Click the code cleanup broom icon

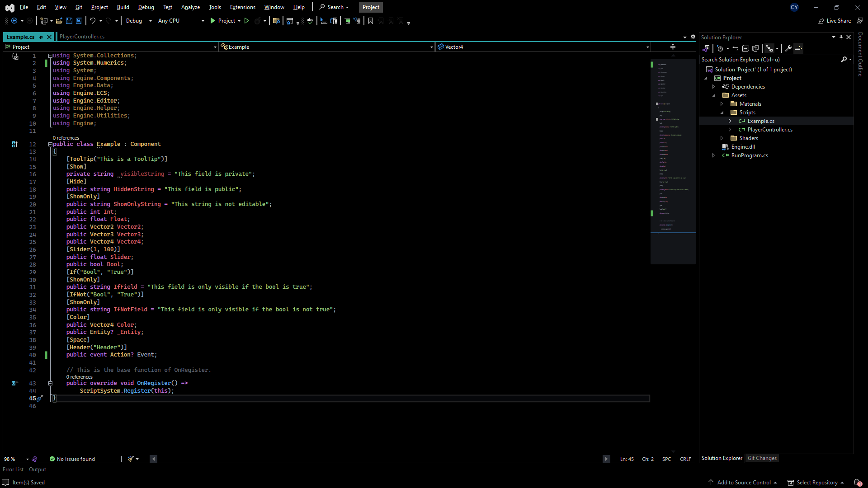tap(131, 459)
